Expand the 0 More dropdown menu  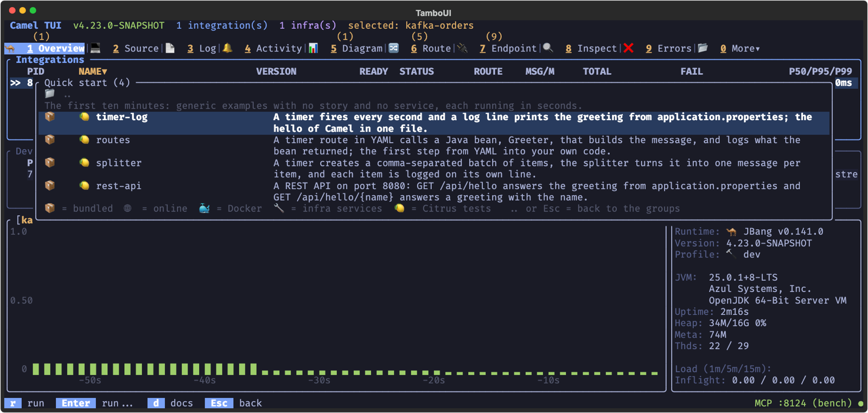click(741, 48)
